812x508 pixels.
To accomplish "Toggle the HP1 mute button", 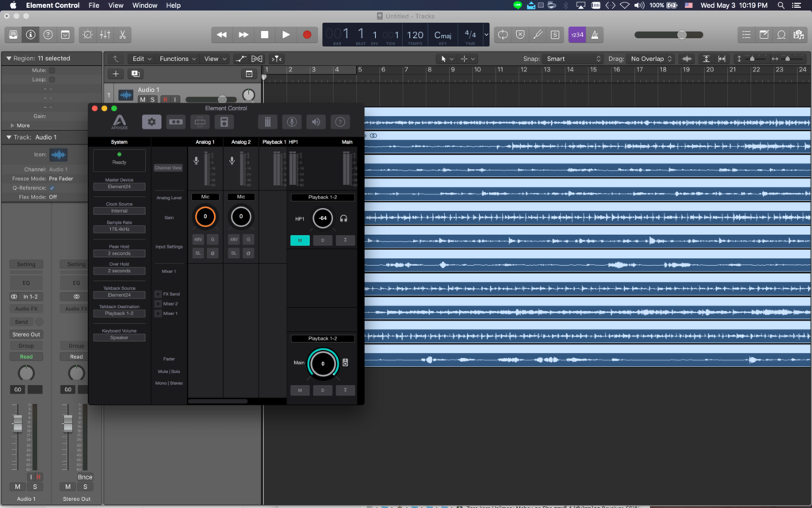I will point(300,241).
